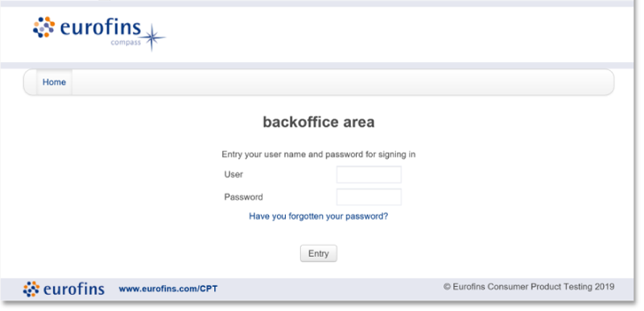
Task: Click the gray strip below header logo
Action: [x=317, y=65]
